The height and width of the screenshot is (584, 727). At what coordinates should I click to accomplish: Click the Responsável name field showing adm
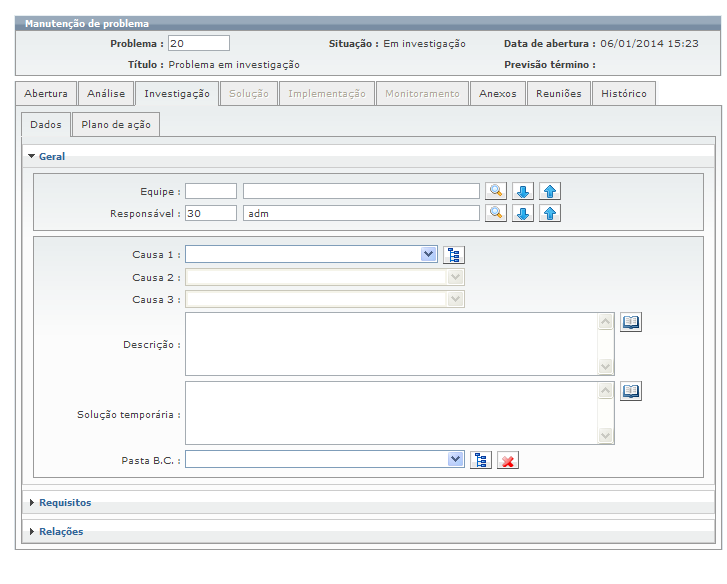pos(361,213)
